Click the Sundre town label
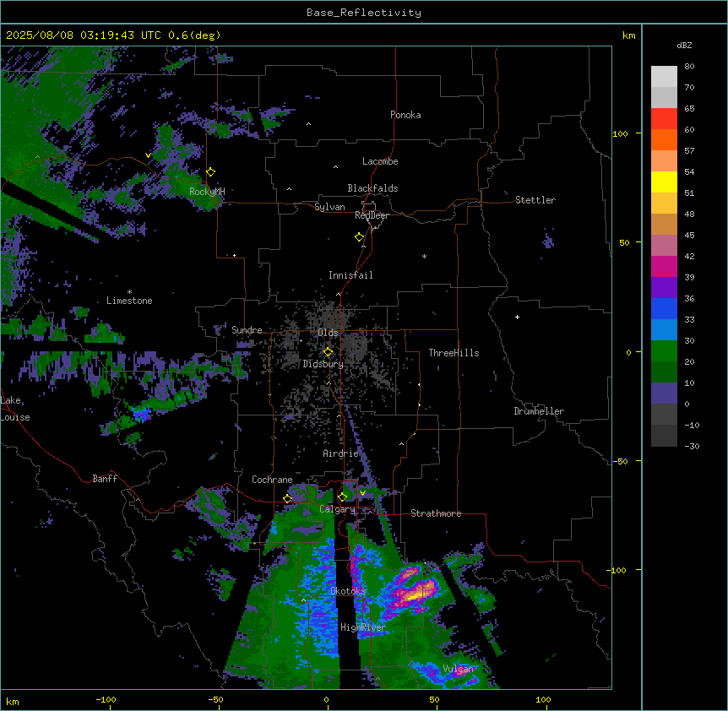728x711 pixels. click(x=247, y=330)
